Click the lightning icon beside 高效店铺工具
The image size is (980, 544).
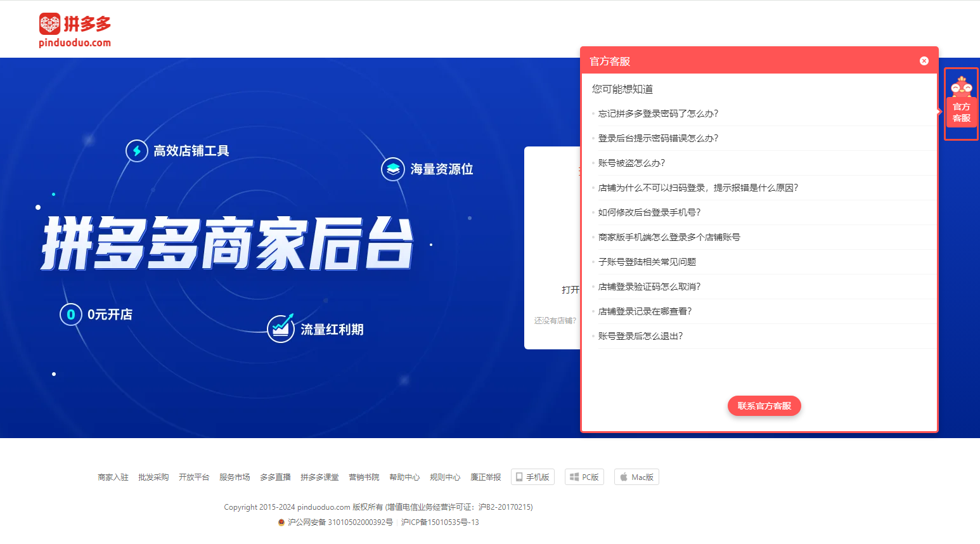coord(137,151)
